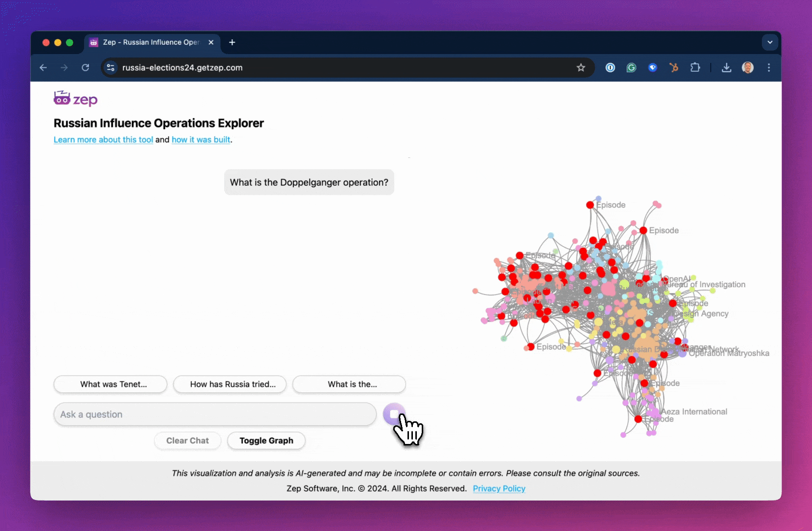
Task: Toggle the graph with the Toggle Graph button
Action: click(266, 441)
